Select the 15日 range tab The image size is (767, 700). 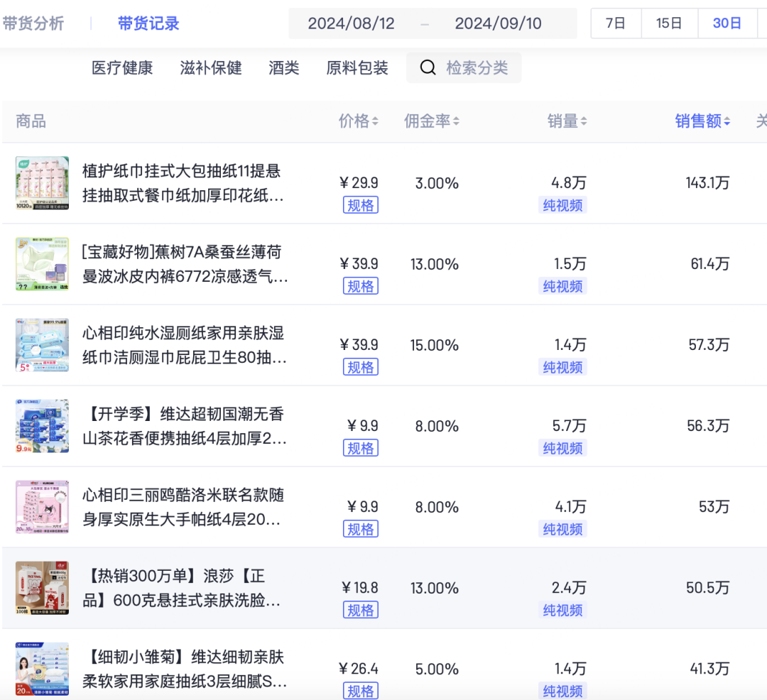[669, 23]
